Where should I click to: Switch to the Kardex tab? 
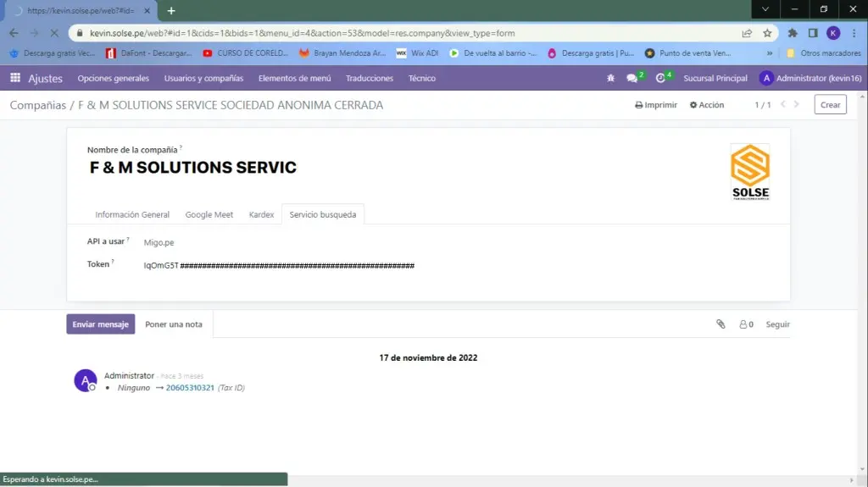[261, 214]
